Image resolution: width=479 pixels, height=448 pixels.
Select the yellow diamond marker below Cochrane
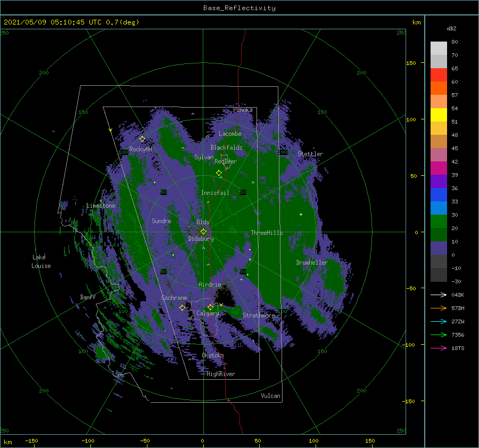pos(182,308)
